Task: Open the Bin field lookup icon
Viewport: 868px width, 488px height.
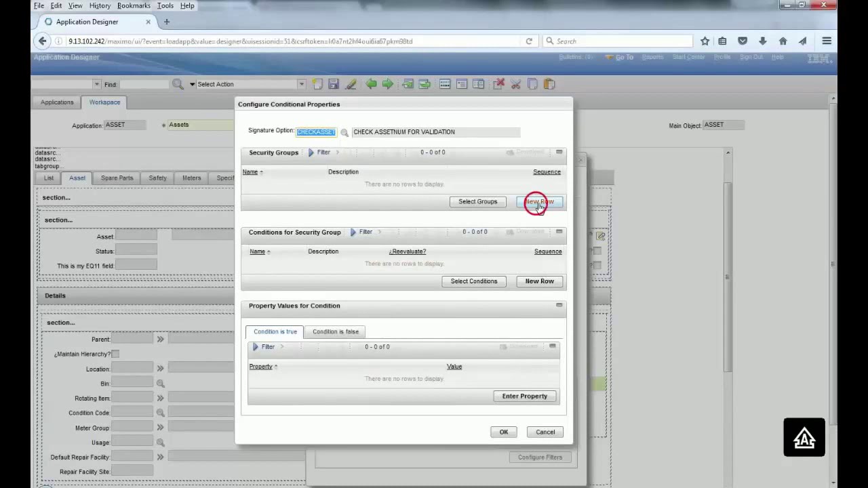Action: pyautogui.click(x=161, y=384)
